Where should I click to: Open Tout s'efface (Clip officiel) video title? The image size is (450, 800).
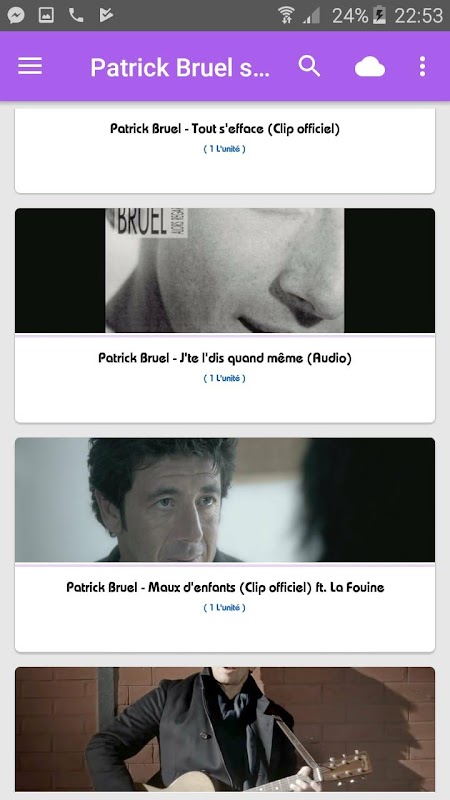pos(225,129)
